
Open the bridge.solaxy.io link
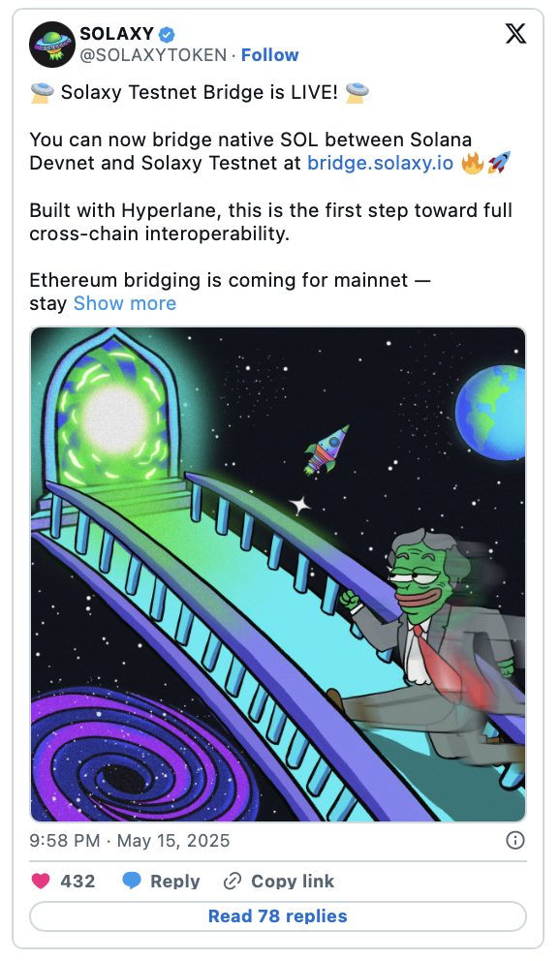click(380, 163)
